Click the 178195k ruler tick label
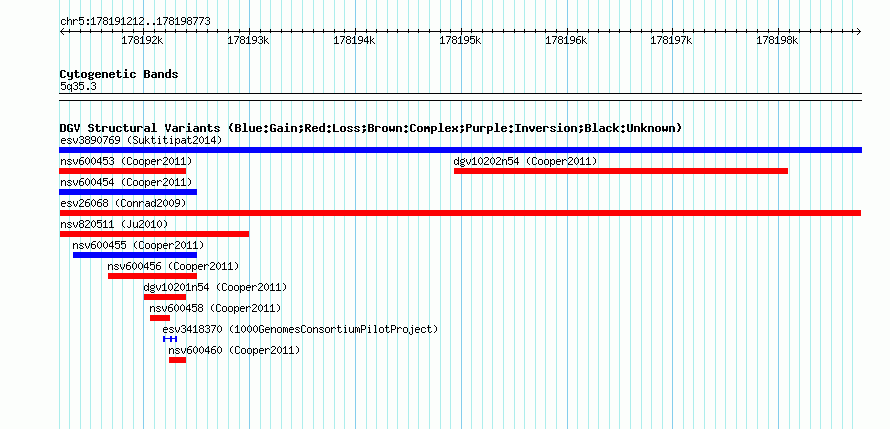 [460, 41]
